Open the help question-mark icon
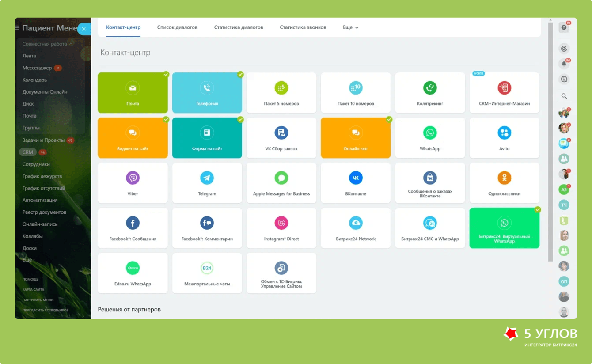This screenshot has height=364, width=592. tap(564, 27)
